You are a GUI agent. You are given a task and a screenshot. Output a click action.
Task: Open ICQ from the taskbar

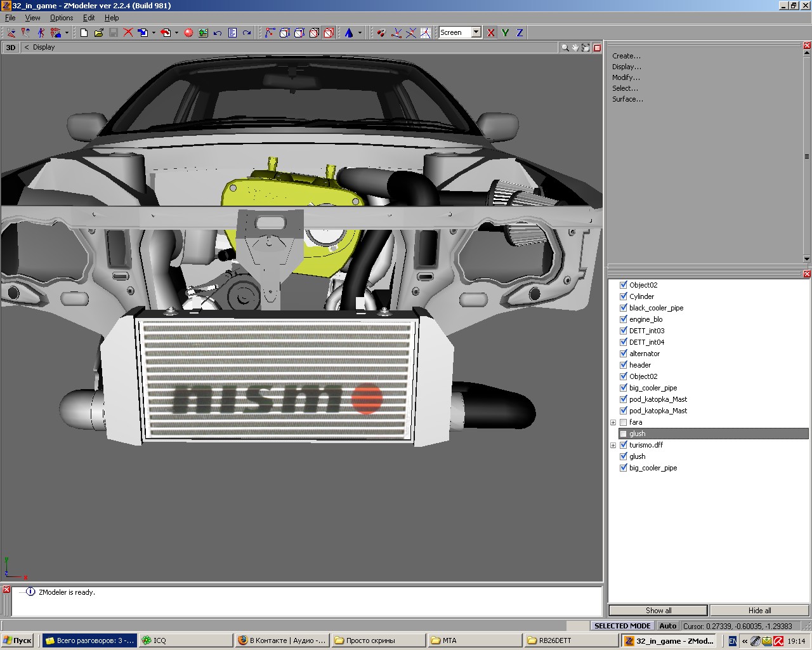tap(184, 640)
